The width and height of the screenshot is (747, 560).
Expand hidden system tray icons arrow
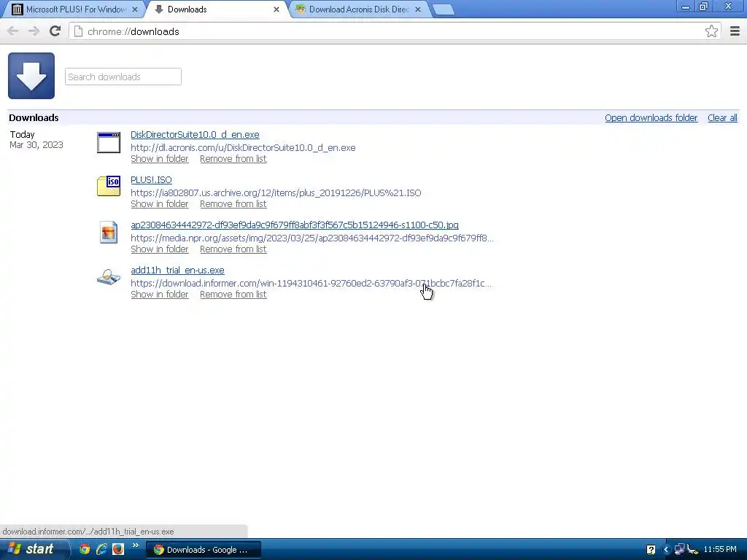[666, 550]
